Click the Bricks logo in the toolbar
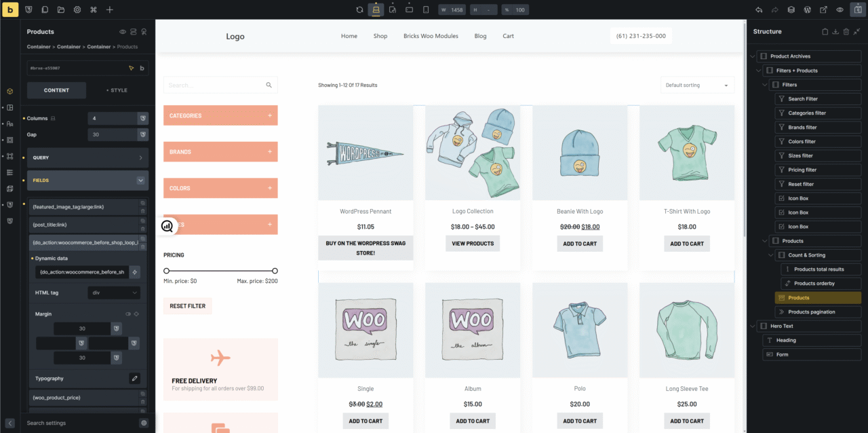This screenshot has width=868, height=433. pyautogui.click(x=10, y=10)
